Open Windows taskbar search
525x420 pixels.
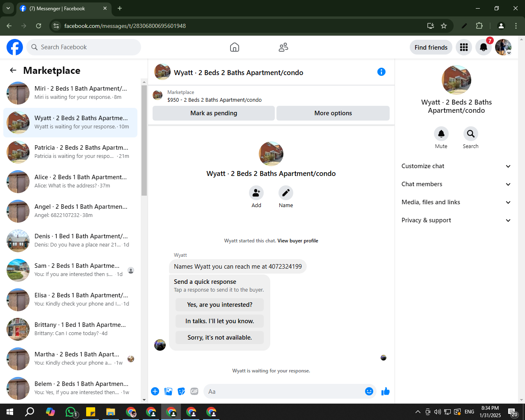coord(30,412)
